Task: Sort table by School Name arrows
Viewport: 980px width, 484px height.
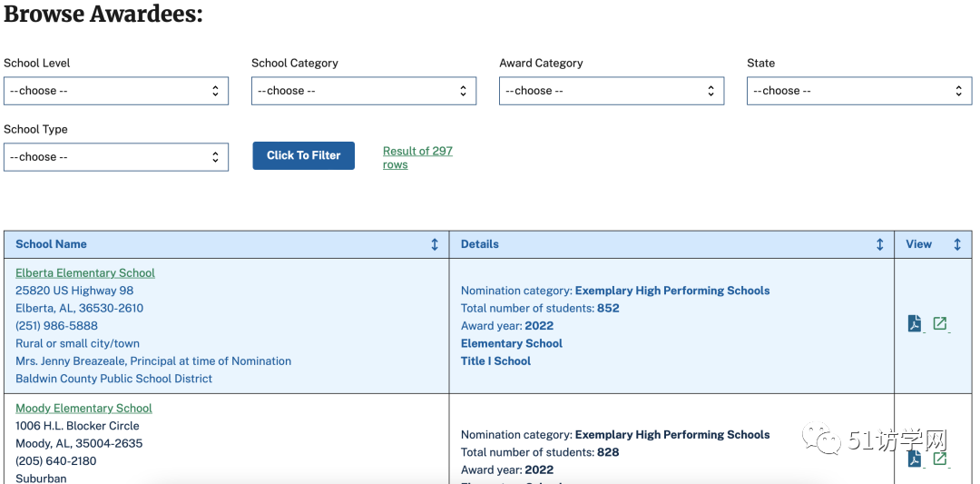Action: pos(435,244)
